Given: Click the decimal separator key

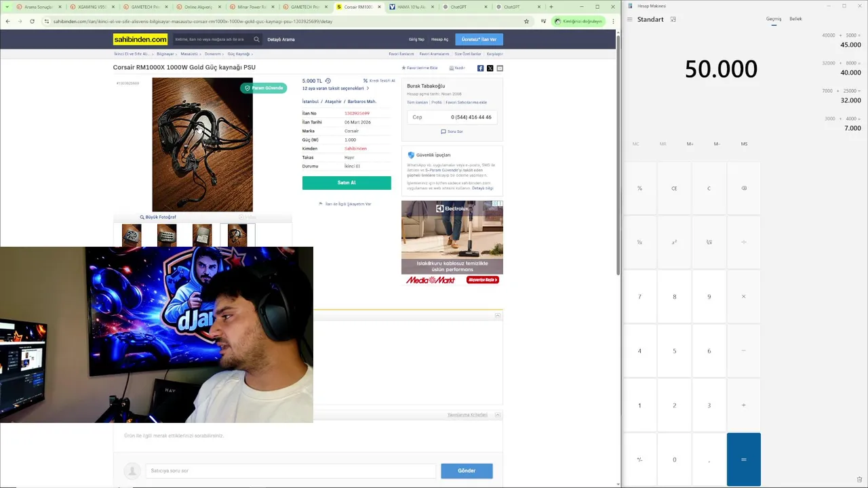Looking at the screenshot, I should pyautogui.click(x=709, y=460).
